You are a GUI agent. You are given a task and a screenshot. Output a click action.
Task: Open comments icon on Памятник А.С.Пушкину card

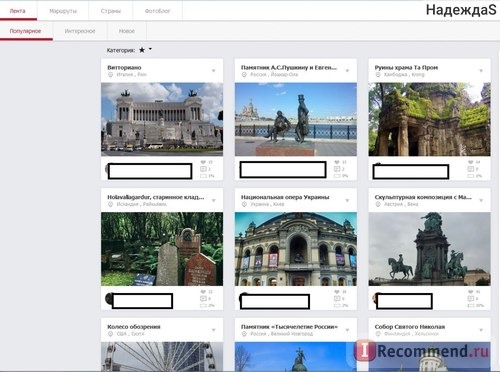click(337, 169)
